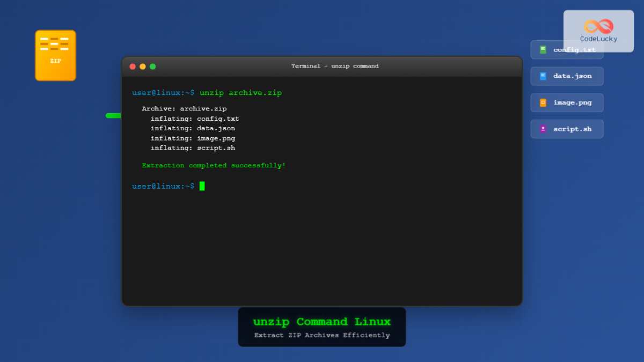This screenshot has height=362, width=644.
Task: Click the green progress bar segment
Action: [113, 115]
